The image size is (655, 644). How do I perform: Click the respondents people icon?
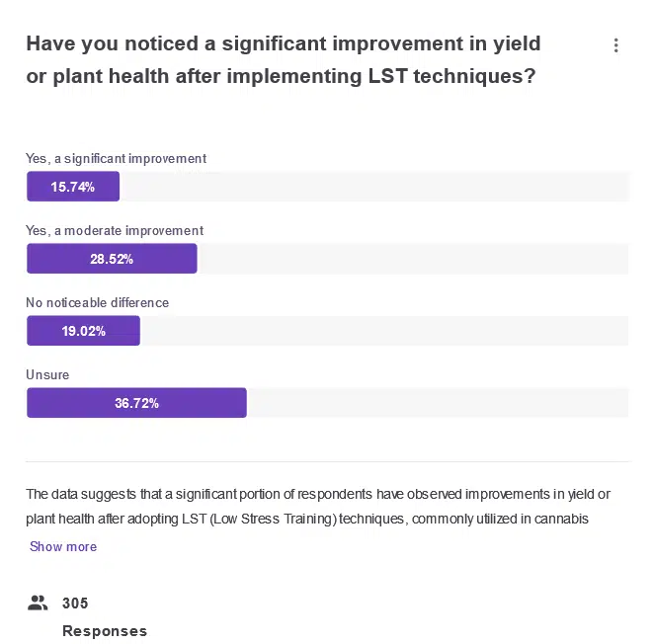[38, 603]
